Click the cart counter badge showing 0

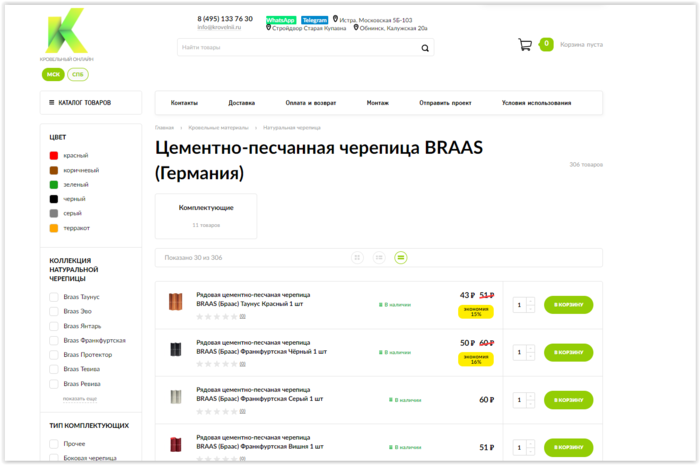click(546, 44)
